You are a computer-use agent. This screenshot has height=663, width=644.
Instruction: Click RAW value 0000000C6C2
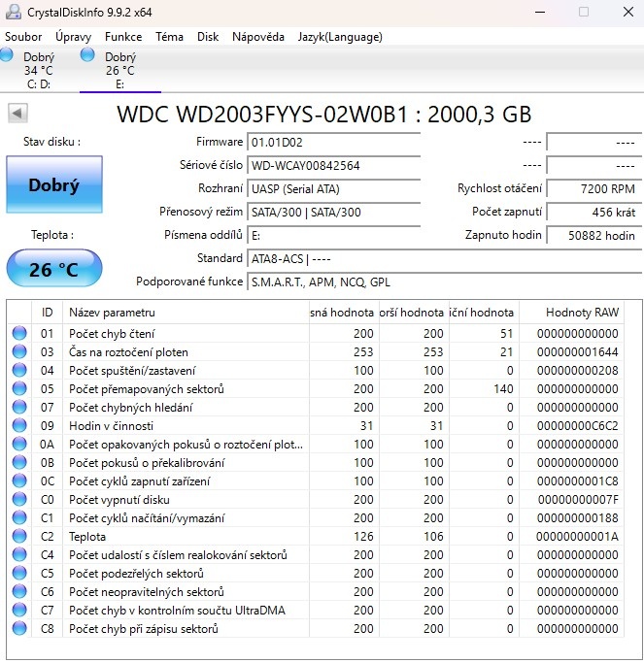tap(578, 426)
